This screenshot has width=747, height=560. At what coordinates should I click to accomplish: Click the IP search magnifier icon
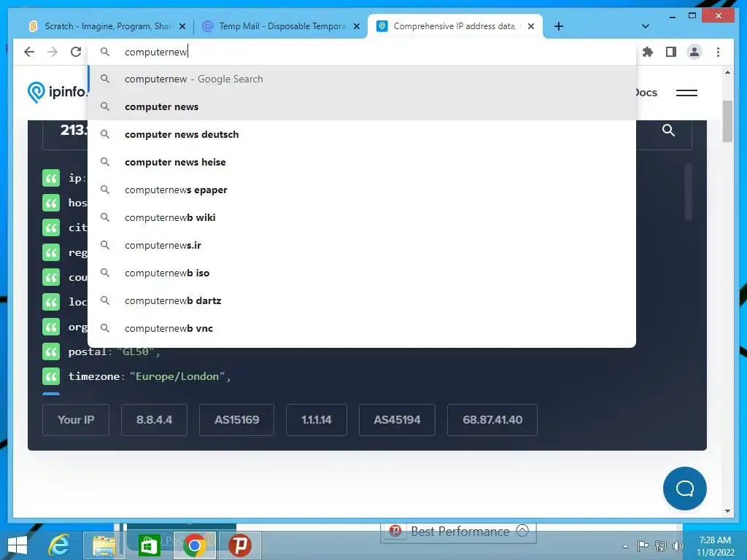[x=668, y=130]
